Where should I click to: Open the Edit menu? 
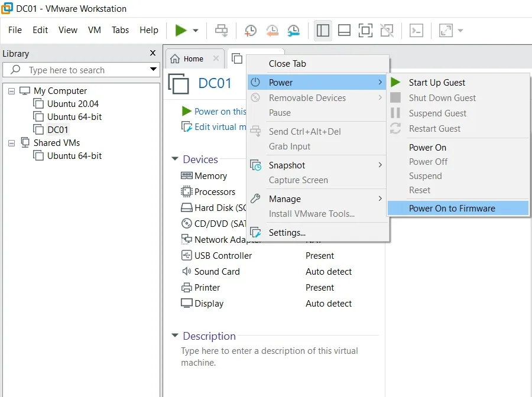40,30
